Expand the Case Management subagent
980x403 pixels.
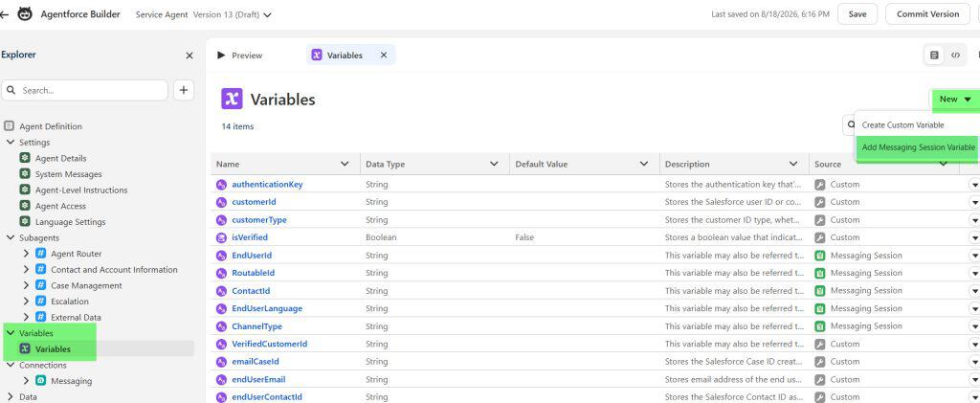pos(26,285)
